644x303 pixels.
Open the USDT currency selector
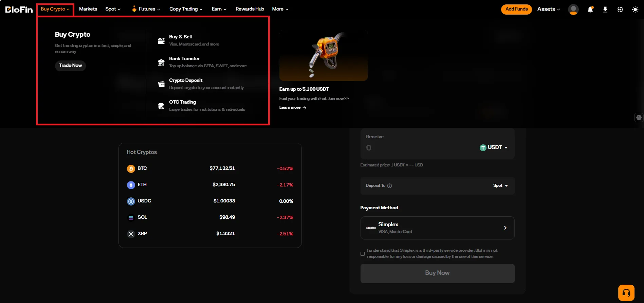494,147
